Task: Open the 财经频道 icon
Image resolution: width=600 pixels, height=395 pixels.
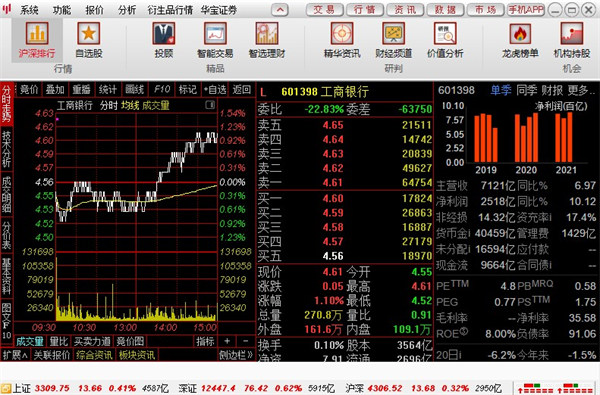Action: click(x=393, y=33)
